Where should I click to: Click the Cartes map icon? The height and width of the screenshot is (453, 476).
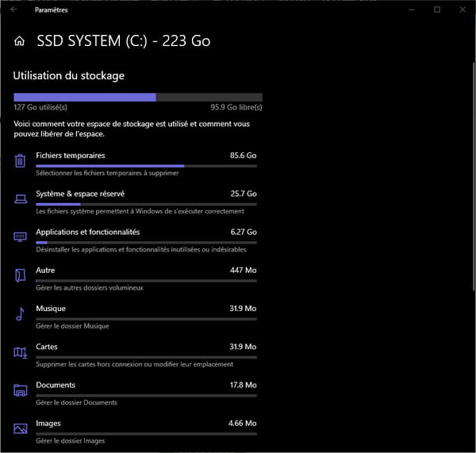21,352
